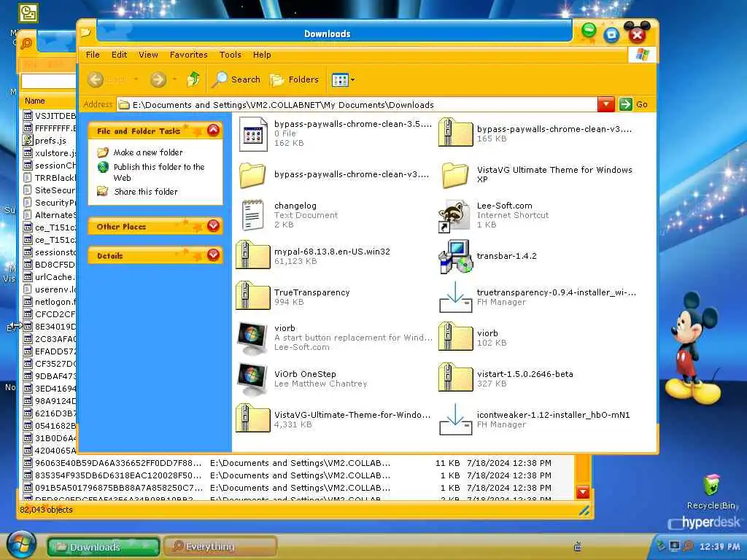Select the vistart-1.5.0.2646-beta archive

(455, 378)
